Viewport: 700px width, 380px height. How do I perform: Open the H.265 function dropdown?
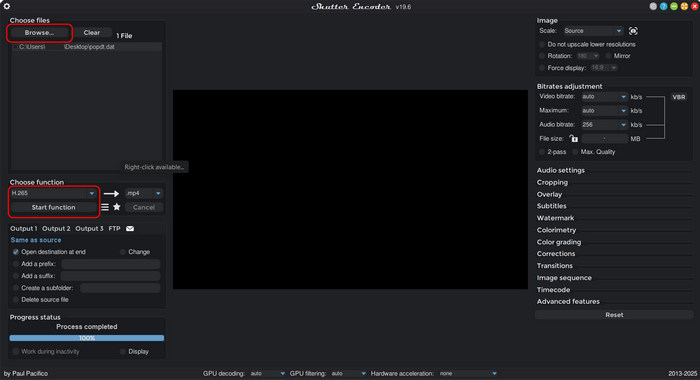53,193
